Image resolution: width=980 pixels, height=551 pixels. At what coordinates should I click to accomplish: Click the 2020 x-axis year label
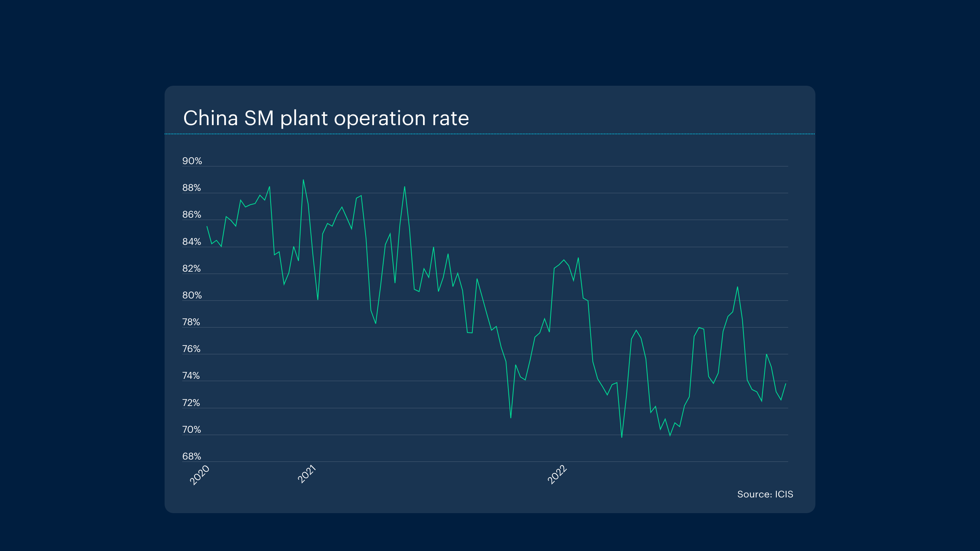pyautogui.click(x=200, y=475)
